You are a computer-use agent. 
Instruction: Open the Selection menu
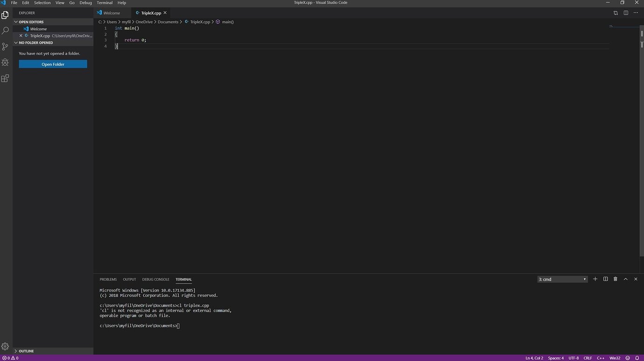click(x=42, y=3)
